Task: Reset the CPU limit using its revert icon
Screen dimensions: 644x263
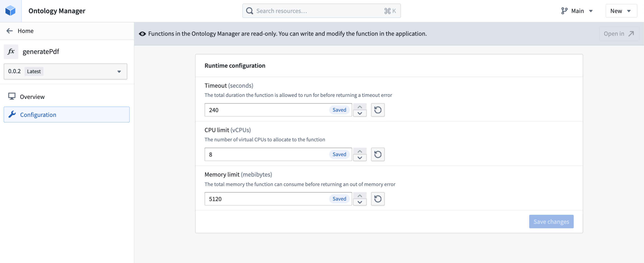Action: point(378,154)
